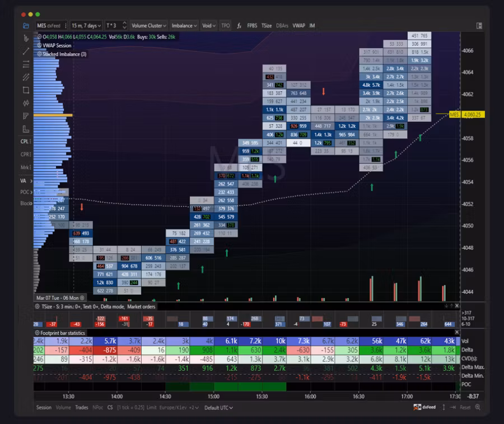Click the candlestick pattern tool icon
504x424 pixels.
point(26,103)
